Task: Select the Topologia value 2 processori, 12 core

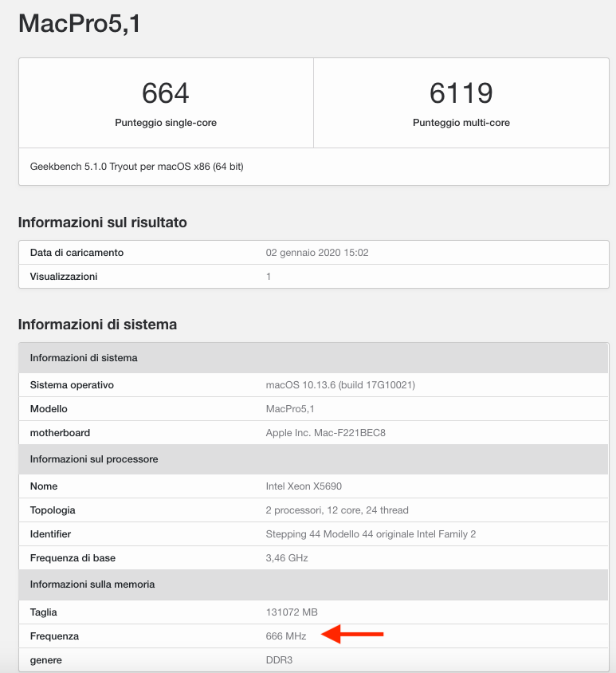Action: [336, 510]
